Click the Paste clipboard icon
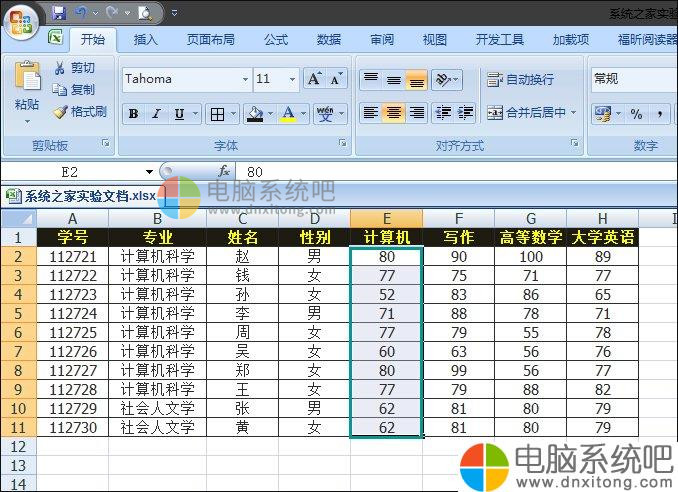The image size is (678, 492). pos(27,80)
